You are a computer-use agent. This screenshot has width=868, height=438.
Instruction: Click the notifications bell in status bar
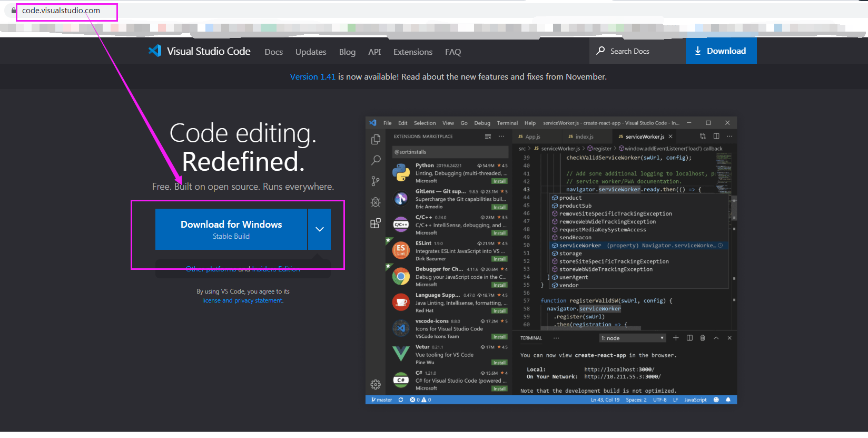(x=728, y=400)
